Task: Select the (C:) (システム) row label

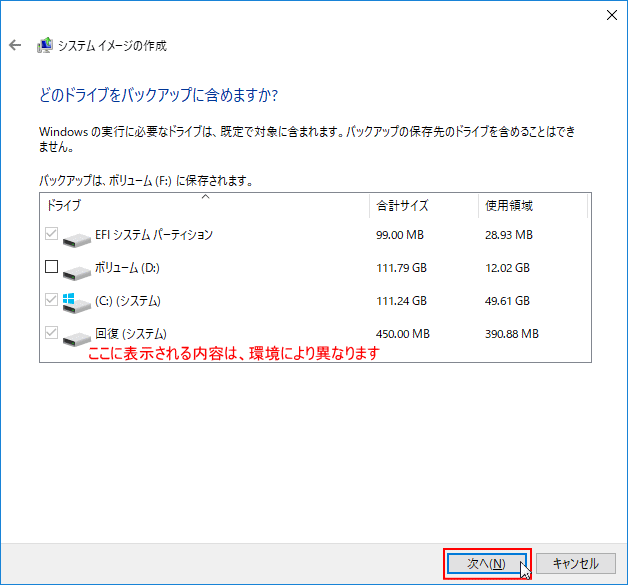Action: pos(128,301)
